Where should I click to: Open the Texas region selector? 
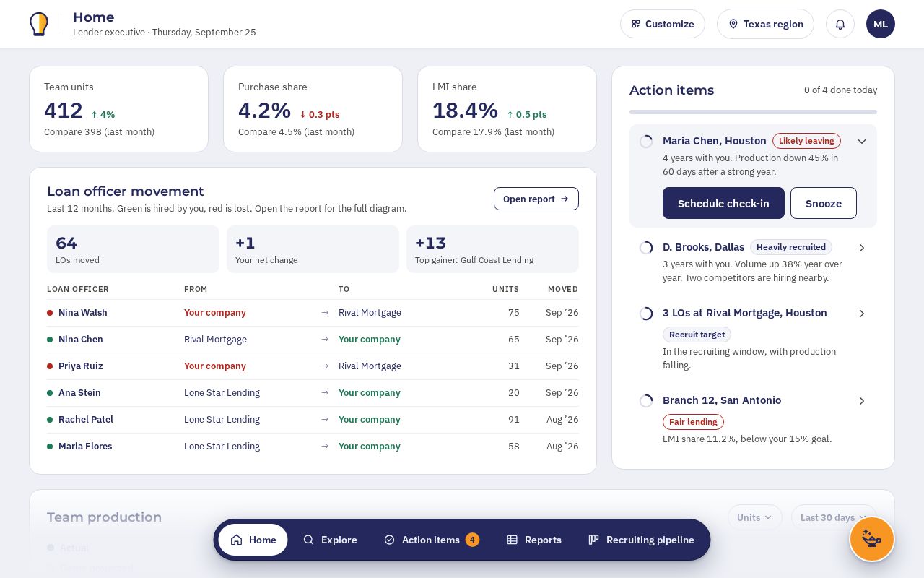click(x=765, y=24)
